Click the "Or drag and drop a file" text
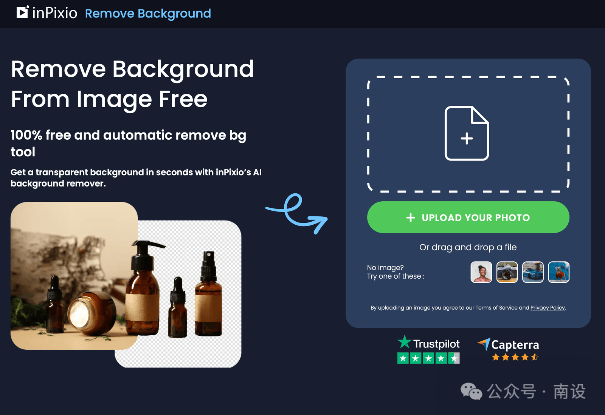Viewport: 605px width, 415px height. (x=468, y=247)
